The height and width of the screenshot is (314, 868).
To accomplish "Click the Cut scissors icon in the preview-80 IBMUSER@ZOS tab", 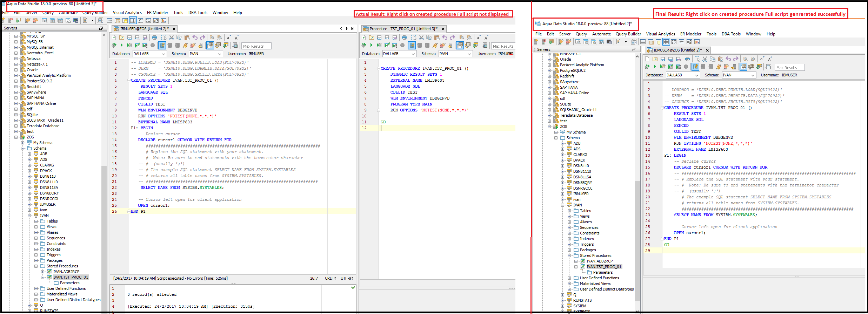I will click(172, 37).
